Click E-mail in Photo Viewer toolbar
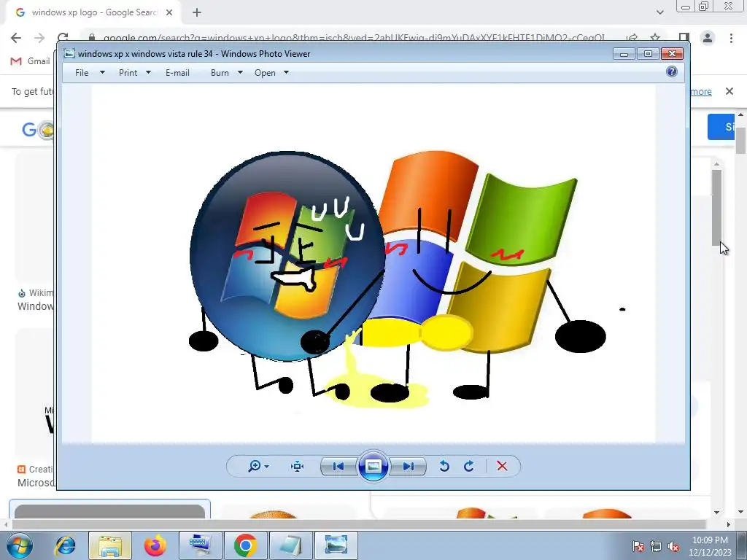The width and height of the screenshot is (747, 560). point(177,73)
